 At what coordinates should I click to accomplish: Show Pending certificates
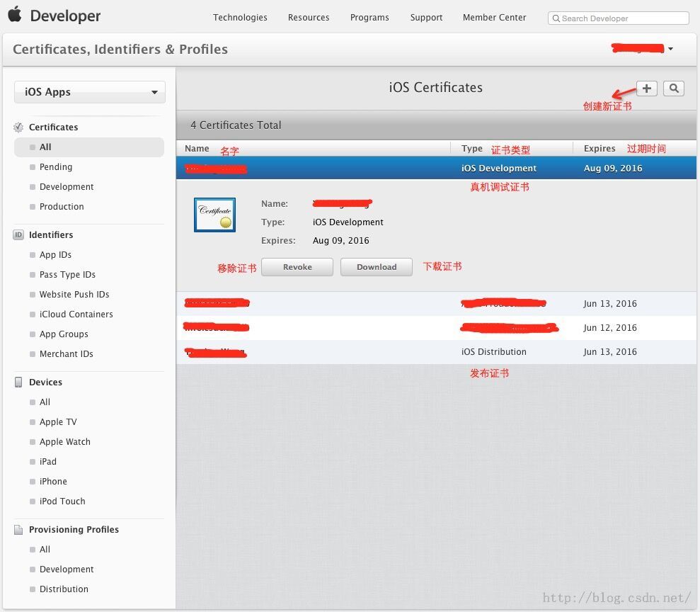click(x=56, y=167)
